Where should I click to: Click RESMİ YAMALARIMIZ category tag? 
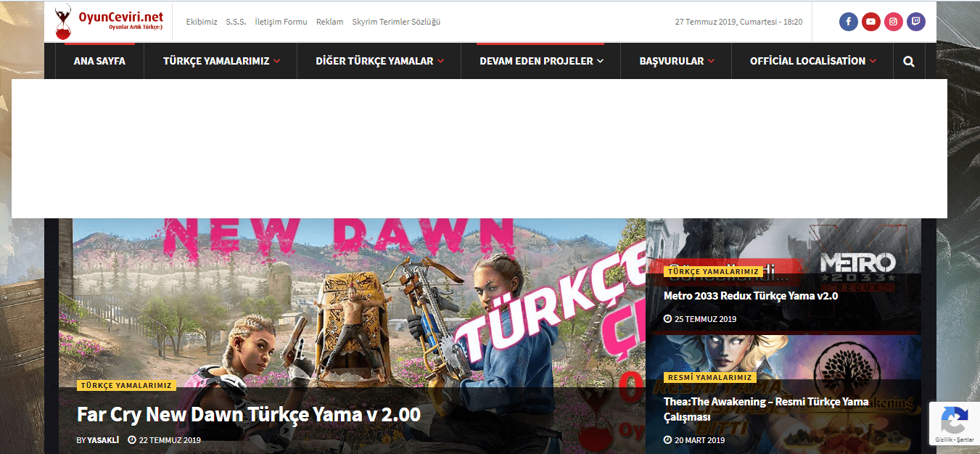pos(710,377)
